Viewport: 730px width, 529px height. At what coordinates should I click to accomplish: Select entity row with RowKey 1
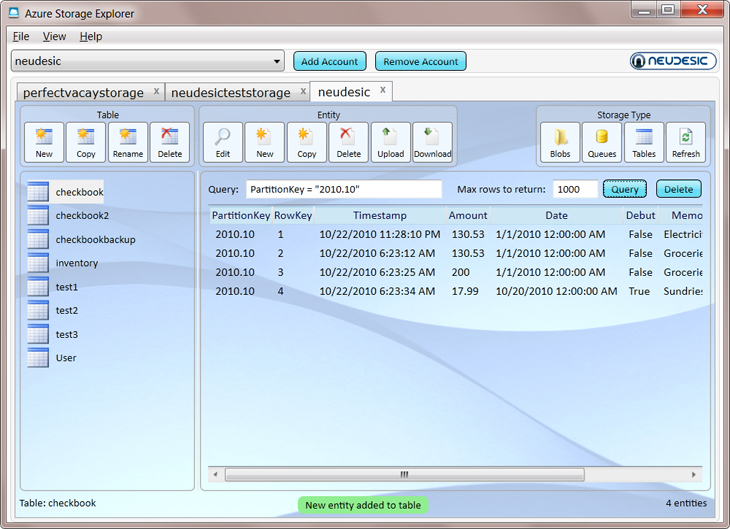(455, 234)
